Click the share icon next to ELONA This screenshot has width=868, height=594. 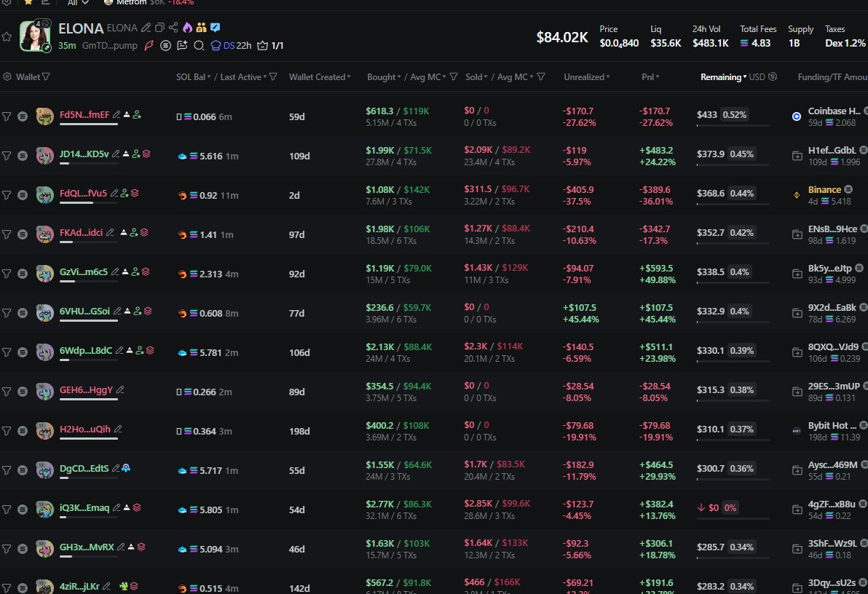tap(173, 28)
